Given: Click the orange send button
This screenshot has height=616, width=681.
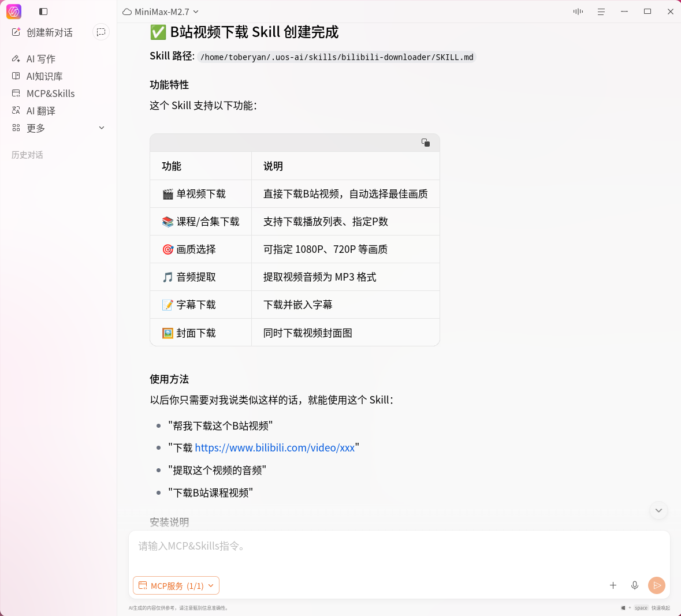Looking at the screenshot, I should (x=657, y=585).
